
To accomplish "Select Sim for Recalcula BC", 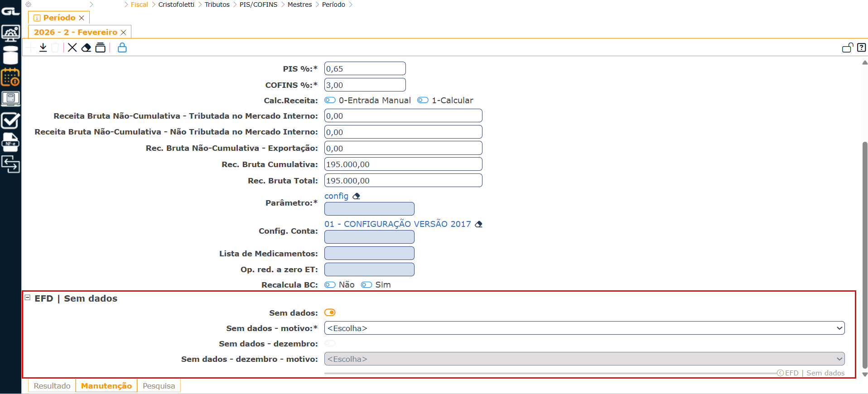I will [x=366, y=285].
